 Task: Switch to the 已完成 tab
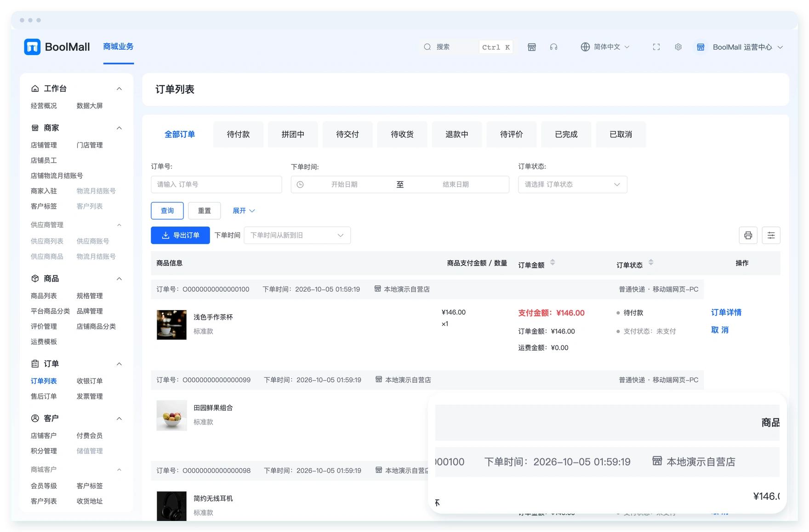566,134
